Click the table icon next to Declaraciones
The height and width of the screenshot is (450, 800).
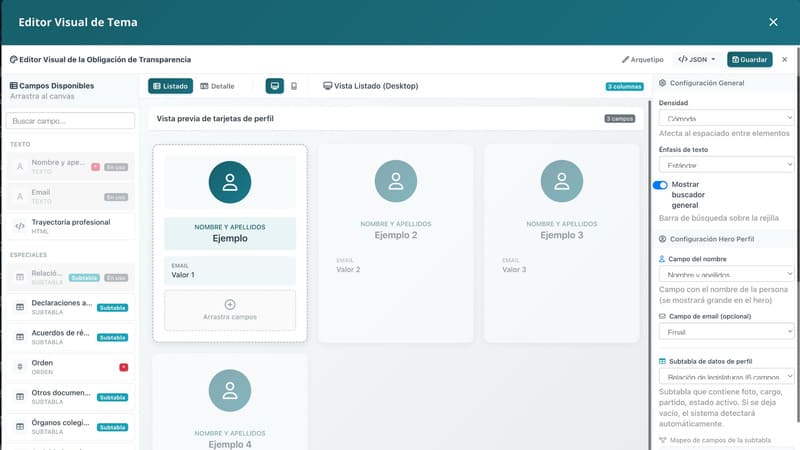tap(20, 307)
